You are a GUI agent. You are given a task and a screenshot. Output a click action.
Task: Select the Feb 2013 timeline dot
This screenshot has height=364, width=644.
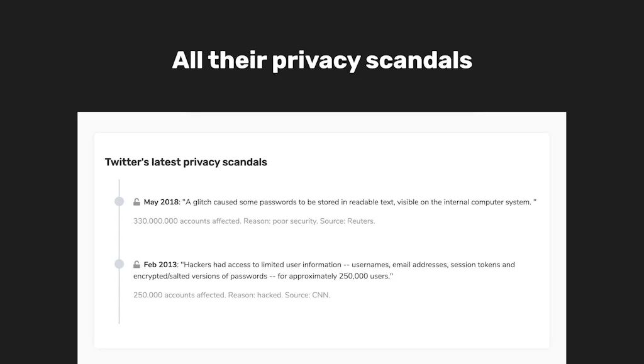pyautogui.click(x=119, y=264)
